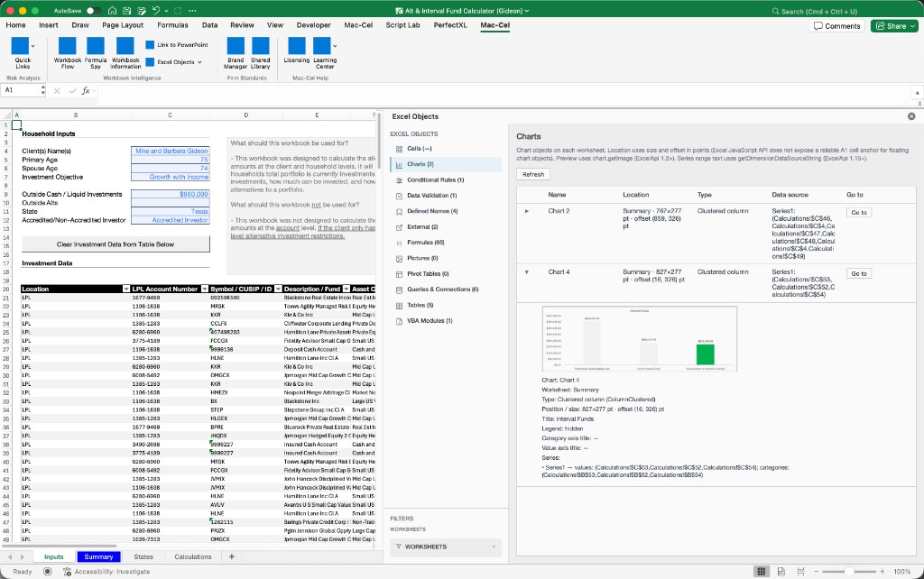Open the more commands ellipsis
The height and width of the screenshot is (579, 924).
193,11
